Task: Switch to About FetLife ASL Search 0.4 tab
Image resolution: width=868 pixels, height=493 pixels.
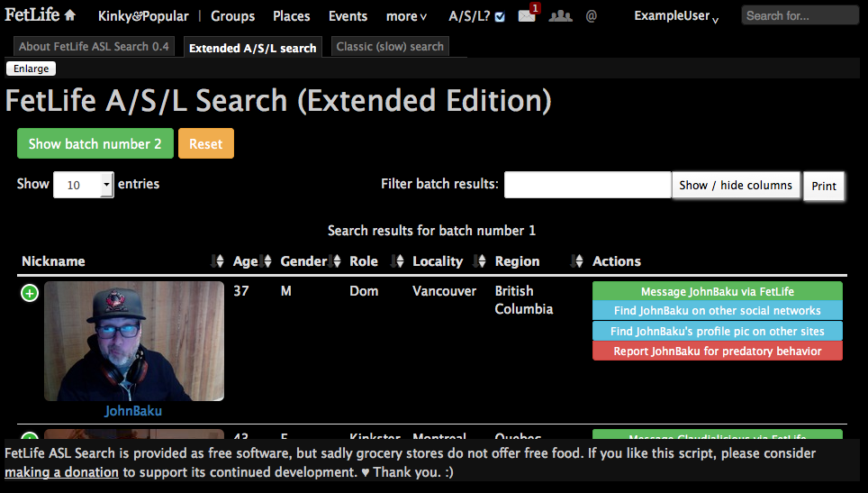Action: click(94, 47)
